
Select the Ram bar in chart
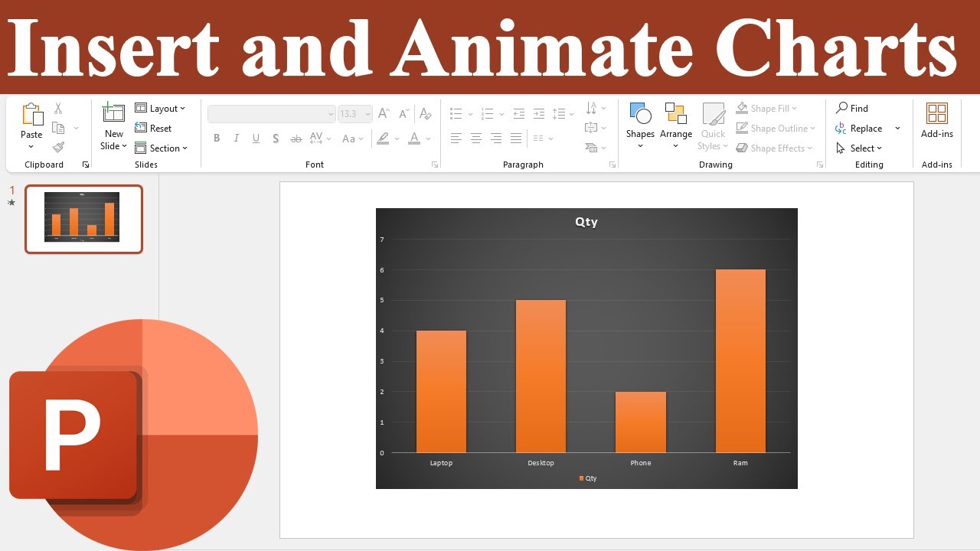(x=740, y=360)
